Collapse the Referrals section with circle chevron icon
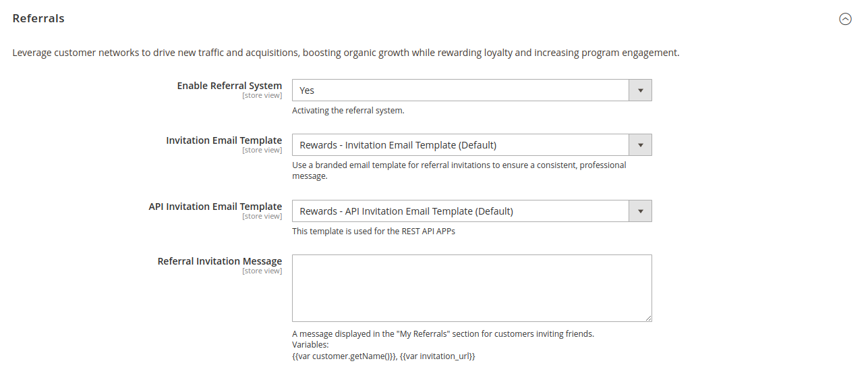The image size is (868, 378). tap(845, 19)
